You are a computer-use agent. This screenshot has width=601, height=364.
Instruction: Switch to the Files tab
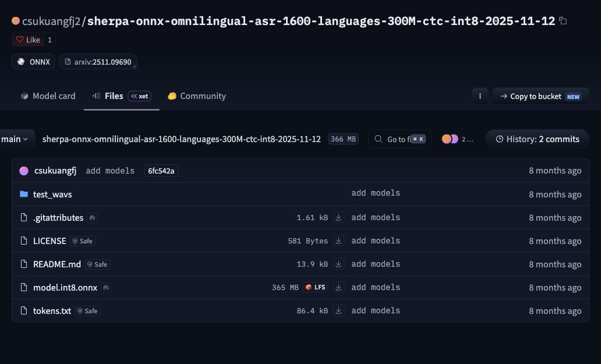(x=122, y=96)
